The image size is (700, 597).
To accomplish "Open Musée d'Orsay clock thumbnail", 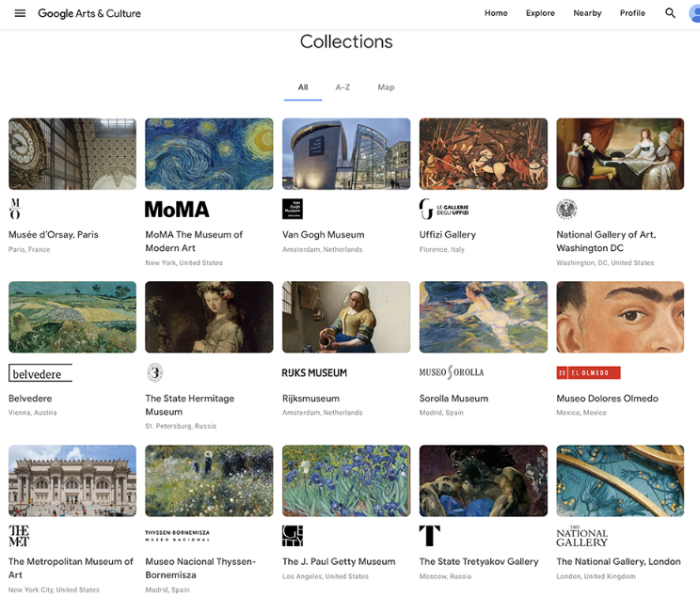I will pyautogui.click(x=72, y=154).
